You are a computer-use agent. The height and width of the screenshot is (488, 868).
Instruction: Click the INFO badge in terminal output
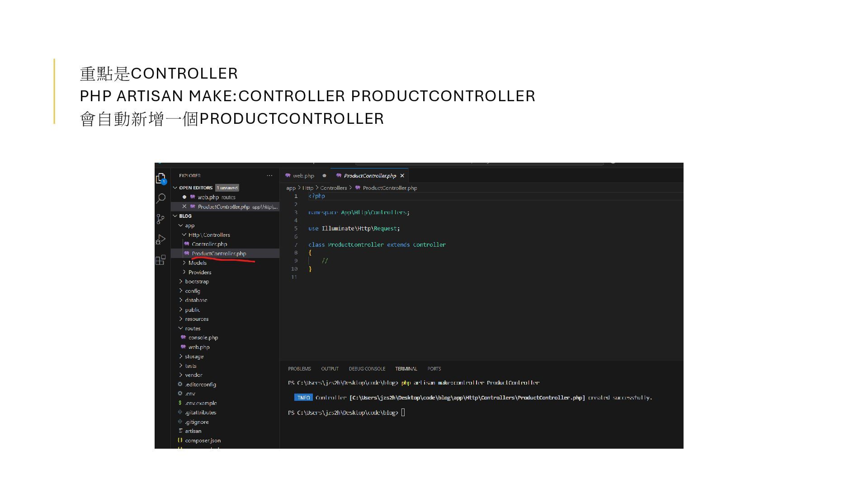pos(303,398)
